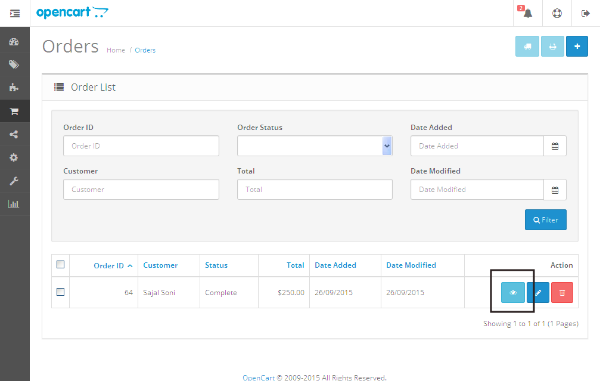The image size is (600, 381).
Task: Open the Date Modified calendar picker
Action: tap(555, 190)
